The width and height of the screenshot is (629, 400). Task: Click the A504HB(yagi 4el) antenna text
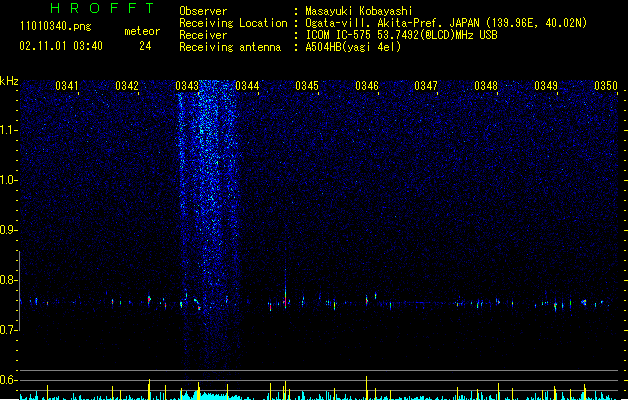[x=353, y=47]
